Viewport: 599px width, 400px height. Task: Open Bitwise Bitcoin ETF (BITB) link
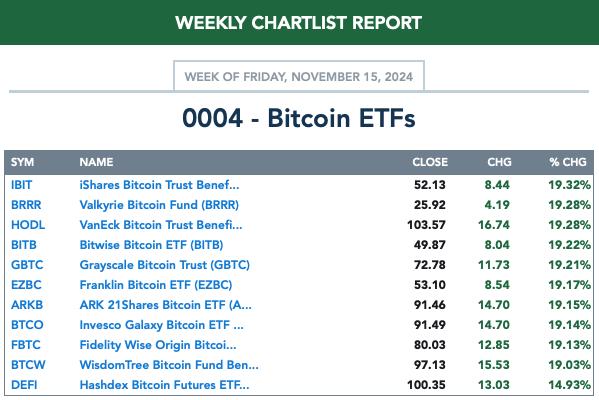151,245
